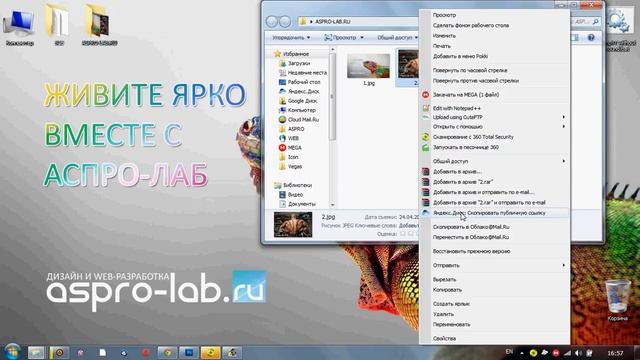The height and width of the screenshot is (360, 640).
Task: Click the Explorer Forward navigation button
Action: [x=285, y=21]
